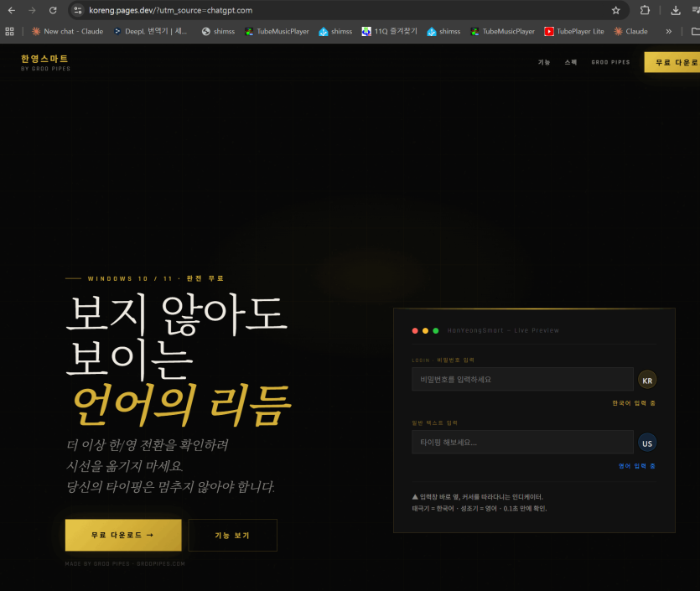Image resolution: width=700 pixels, height=591 pixels.
Task: Follow the GROOPIPES.COM footer link
Action: (x=161, y=564)
